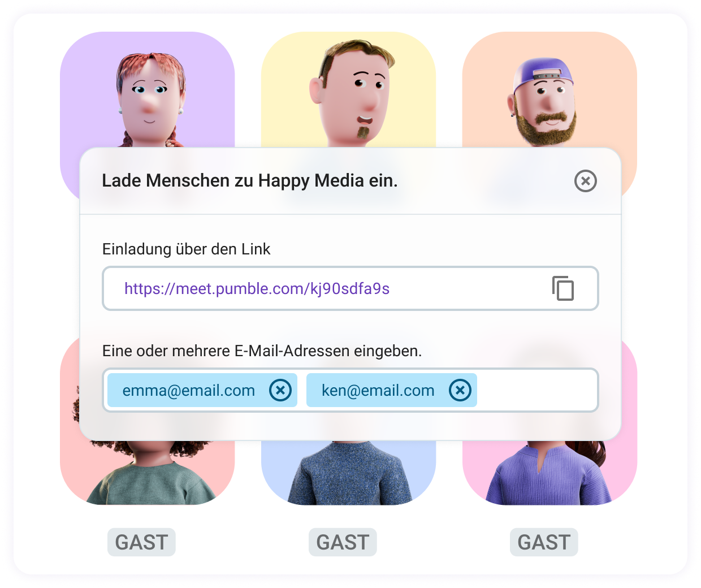Screen dimensions: 701x588
Task: Click the 'Lade Menschen zu Happy Media ein.' title
Action: coord(250,181)
